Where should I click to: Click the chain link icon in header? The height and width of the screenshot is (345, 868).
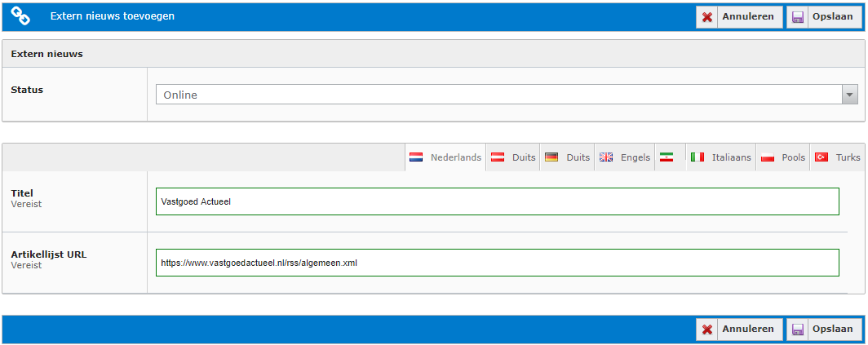(x=20, y=16)
